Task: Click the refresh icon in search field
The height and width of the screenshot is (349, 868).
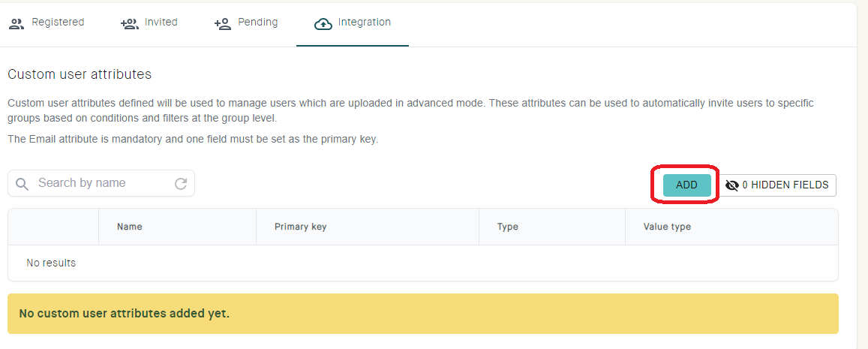Action: point(181,184)
